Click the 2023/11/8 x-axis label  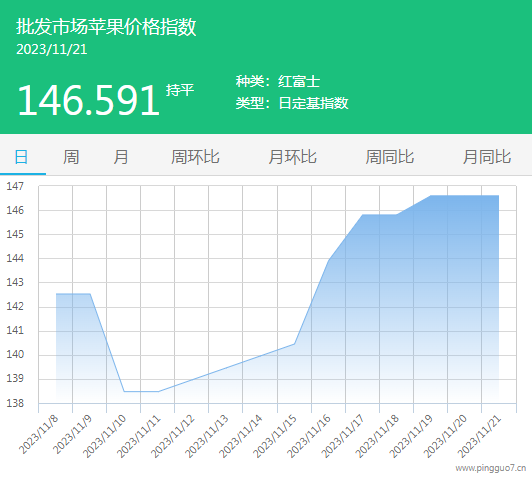[x=39, y=435]
